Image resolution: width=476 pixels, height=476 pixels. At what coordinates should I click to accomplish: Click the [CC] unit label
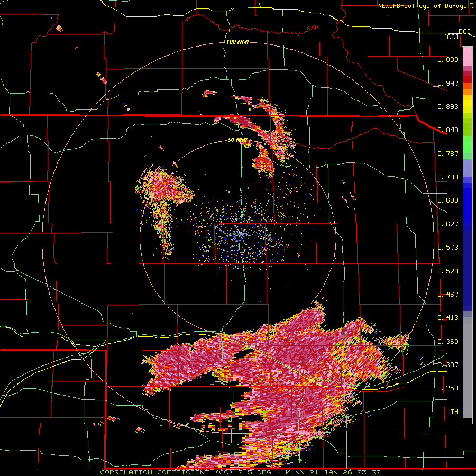[x=452, y=36]
